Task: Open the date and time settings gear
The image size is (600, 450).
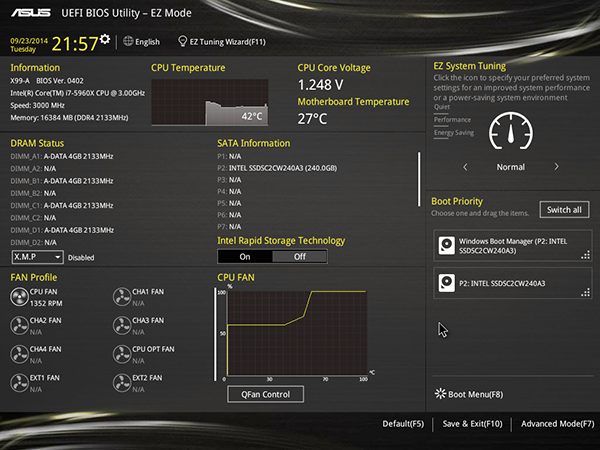Action: point(105,39)
